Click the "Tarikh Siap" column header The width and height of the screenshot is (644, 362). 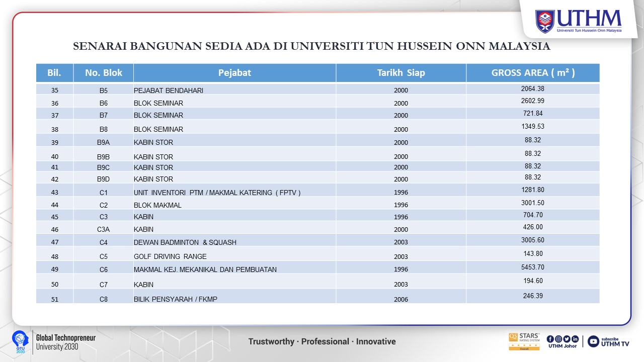401,73
